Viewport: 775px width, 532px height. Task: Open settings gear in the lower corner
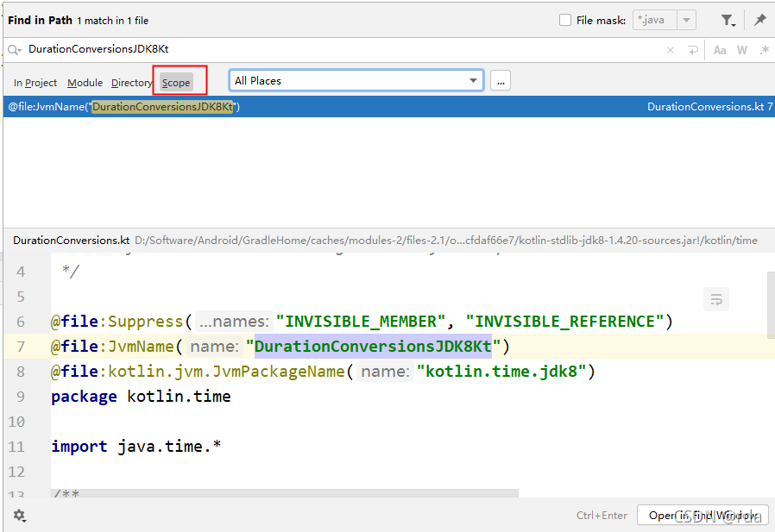[19, 516]
